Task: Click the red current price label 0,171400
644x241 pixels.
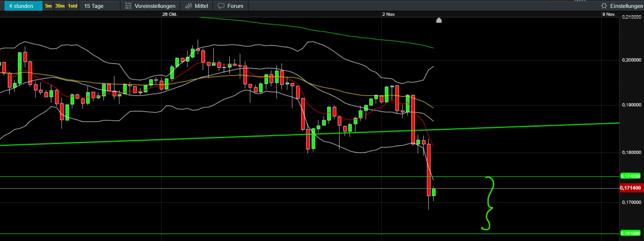Action: point(630,188)
